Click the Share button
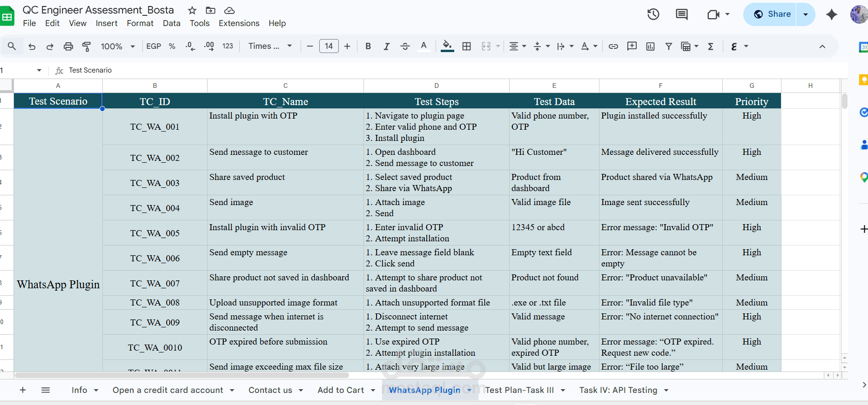The width and height of the screenshot is (868, 405). 770,14
